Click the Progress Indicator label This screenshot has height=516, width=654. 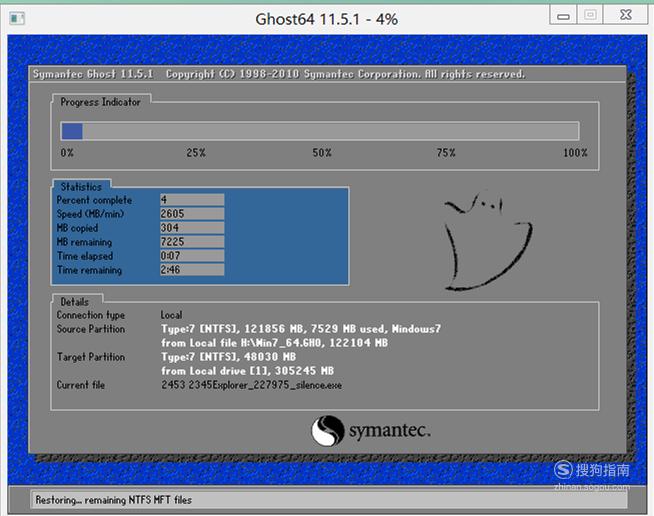click(100, 102)
